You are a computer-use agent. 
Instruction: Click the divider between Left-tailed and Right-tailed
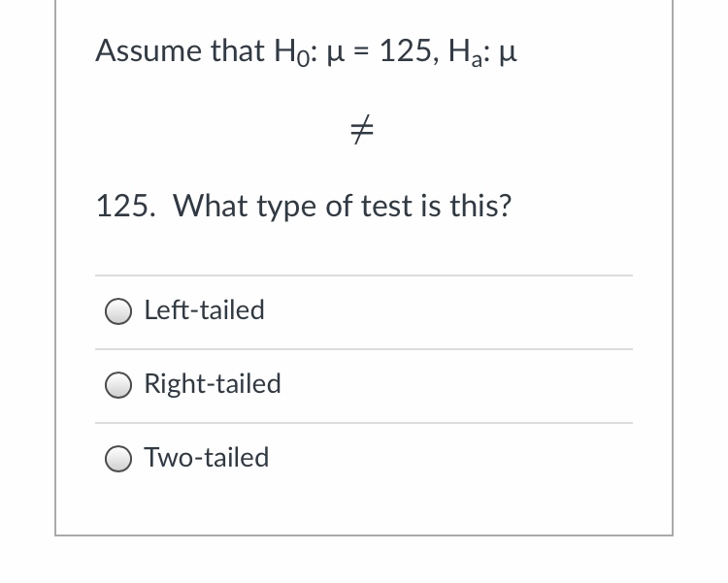click(363, 349)
